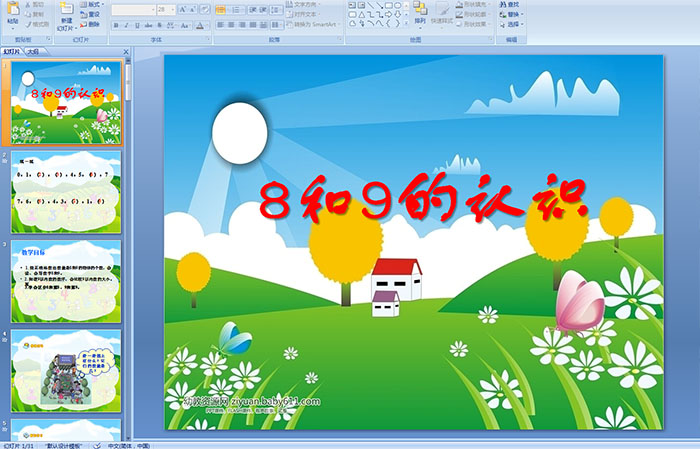Select the Rectangle shape in shapes gallery
This screenshot has width=700, height=449.
tap(389, 5)
